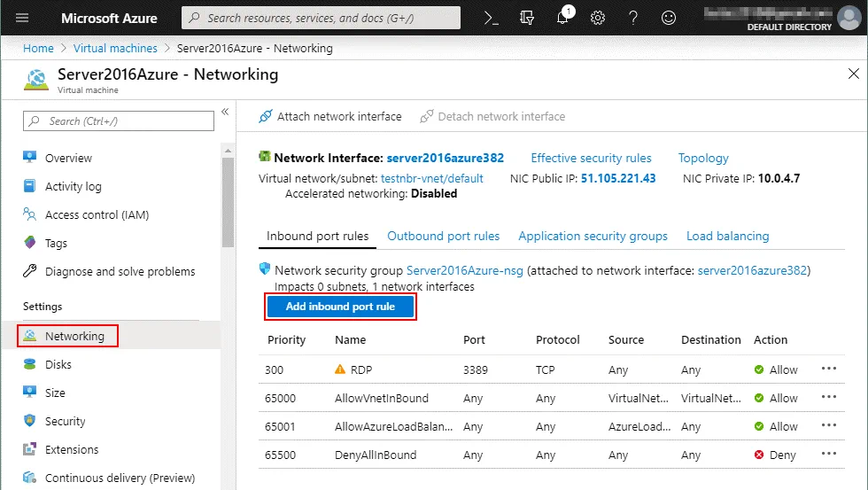Open the hamburger portal menu
The image size is (868, 490).
coord(22,18)
